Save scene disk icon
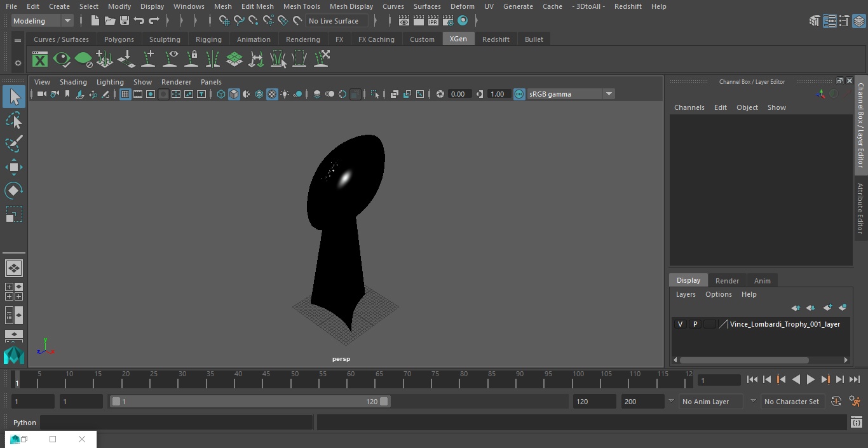 pos(124,21)
